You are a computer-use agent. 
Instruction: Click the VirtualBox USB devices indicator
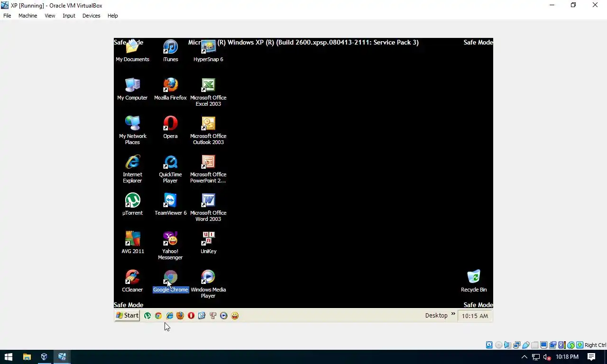pyautogui.click(x=525, y=345)
